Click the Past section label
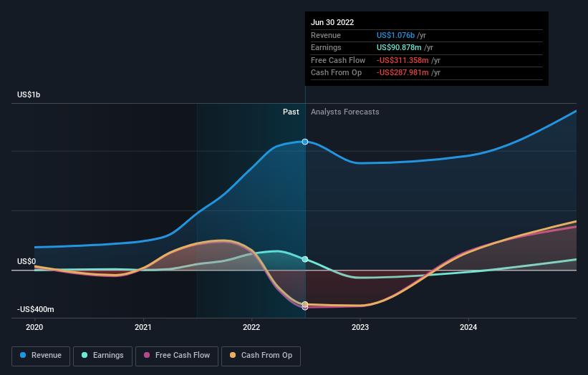The width and height of the screenshot is (588, 375). (291, 112)
